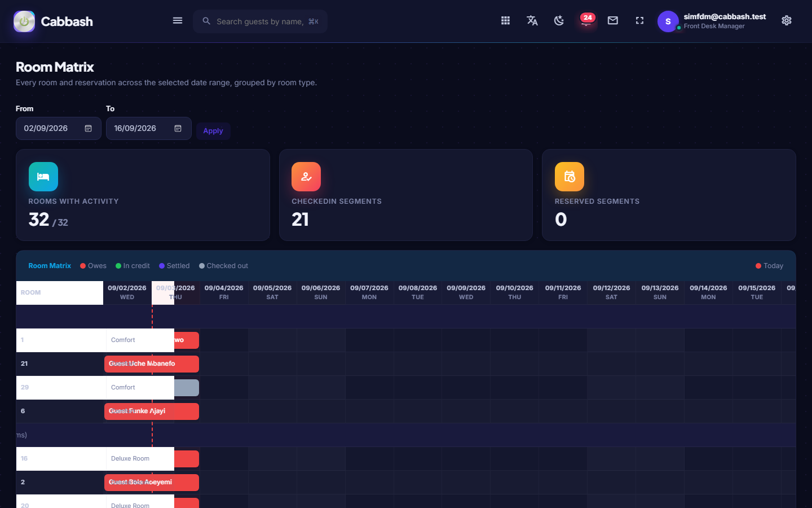Viewport: 812px width, 508px height.
Task: Select the 09/10/2026 THU column header
Action: click(x=515, y=292)
